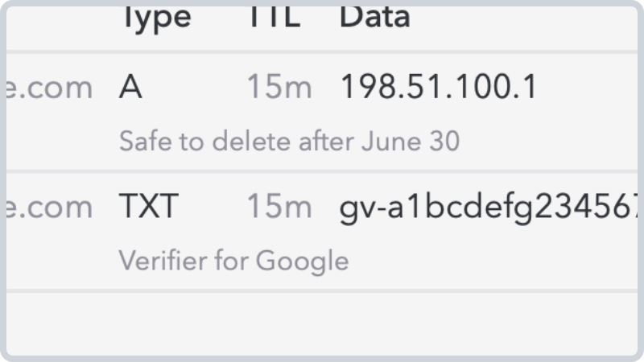Click the blank space right of 'Verifier for Google'
Screen dimensions: 644x362
pyautogui.click(x=493, y=261)
